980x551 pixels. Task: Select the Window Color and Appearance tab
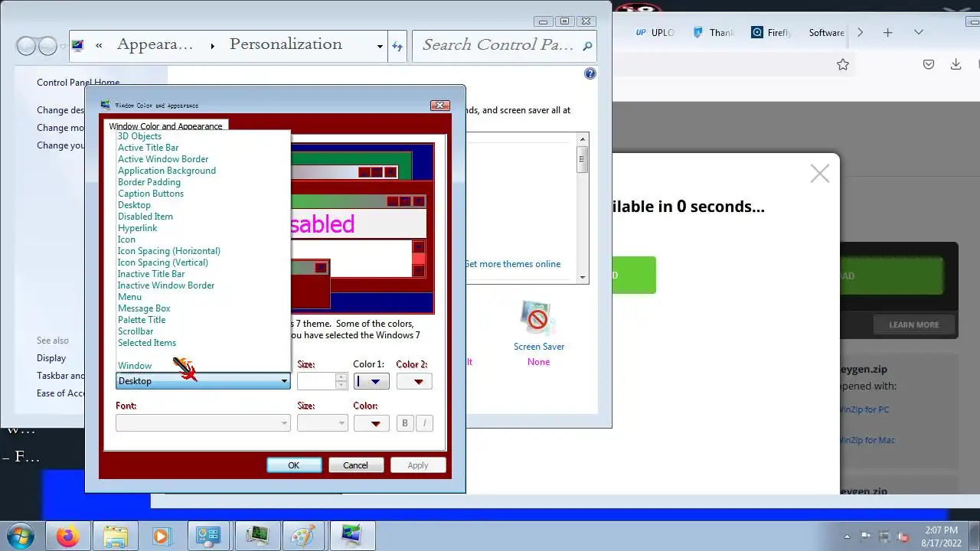point(165,126)
